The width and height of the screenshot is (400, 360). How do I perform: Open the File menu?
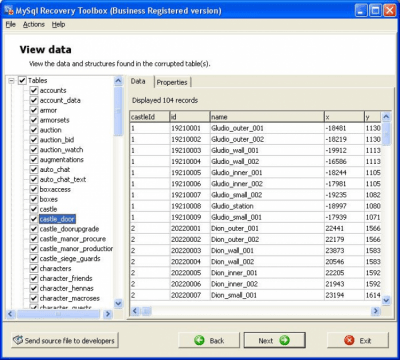pos(11,24)
